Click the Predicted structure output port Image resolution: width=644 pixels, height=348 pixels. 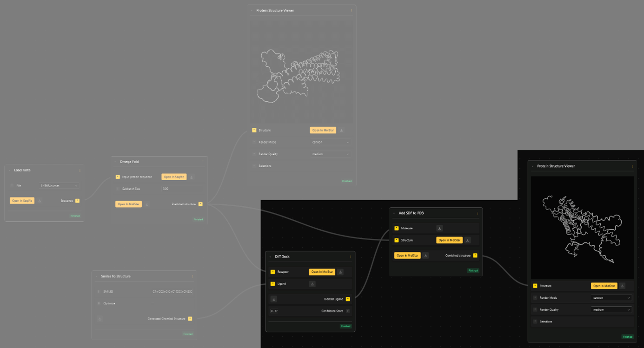pyautogui.click(x=200, y=204)
